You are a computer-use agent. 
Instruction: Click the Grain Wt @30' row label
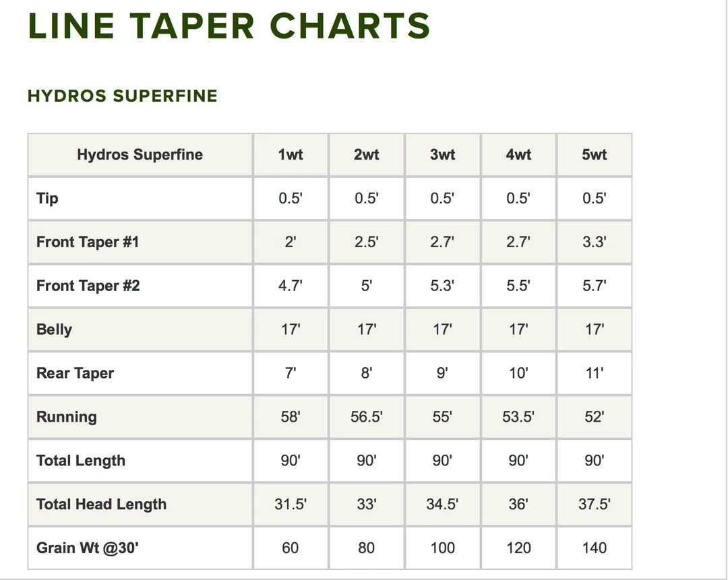(88, 548)
